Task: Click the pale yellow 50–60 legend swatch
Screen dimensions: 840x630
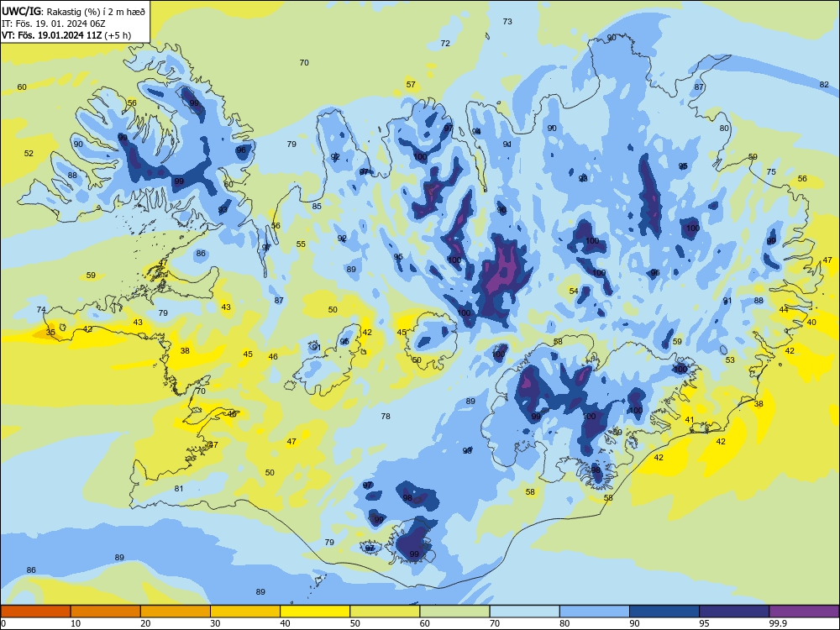Action: click(x=385, y=612)
